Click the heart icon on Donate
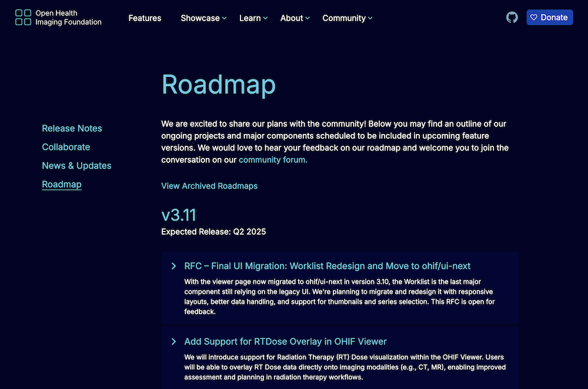588x389 pixels. click(534, 18)
